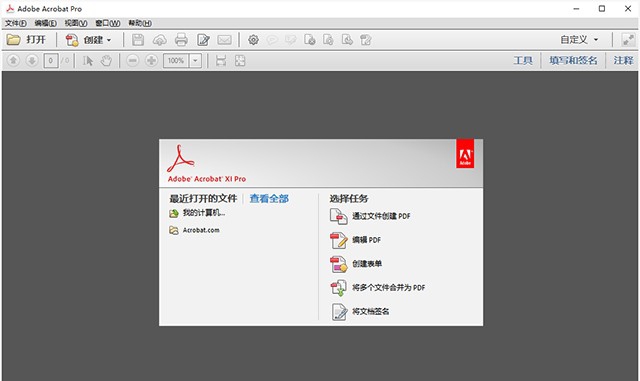
Task: Click the zoom in plus button
Action: coord(151,61)
